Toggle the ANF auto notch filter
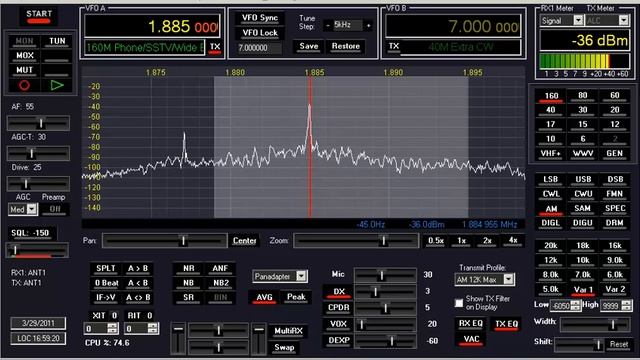The width and height of the screenshot is (640, 360). pyautogui.click(x=220, y=269)
